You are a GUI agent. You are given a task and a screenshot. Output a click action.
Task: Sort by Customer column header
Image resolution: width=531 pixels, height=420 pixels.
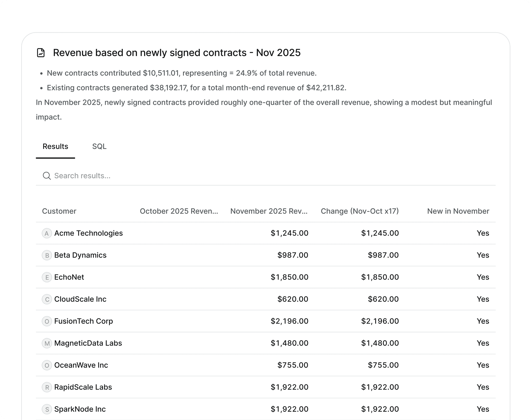(59, 211)
